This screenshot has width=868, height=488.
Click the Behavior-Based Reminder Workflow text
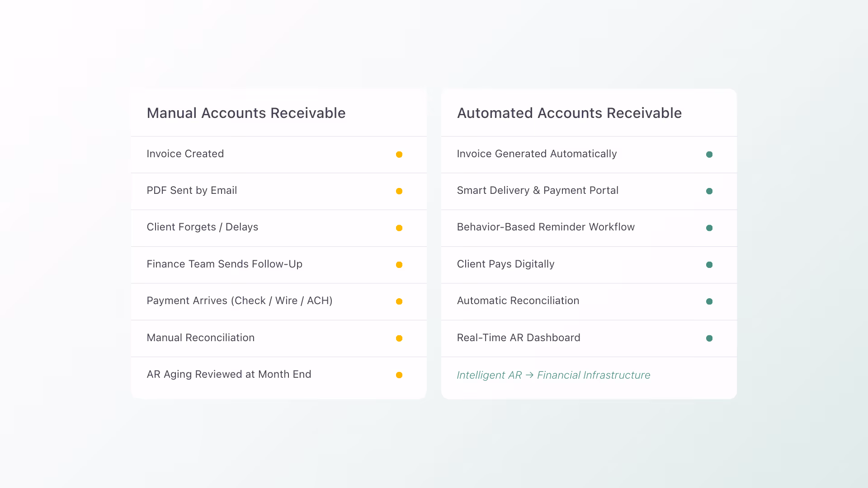(546, 227)
